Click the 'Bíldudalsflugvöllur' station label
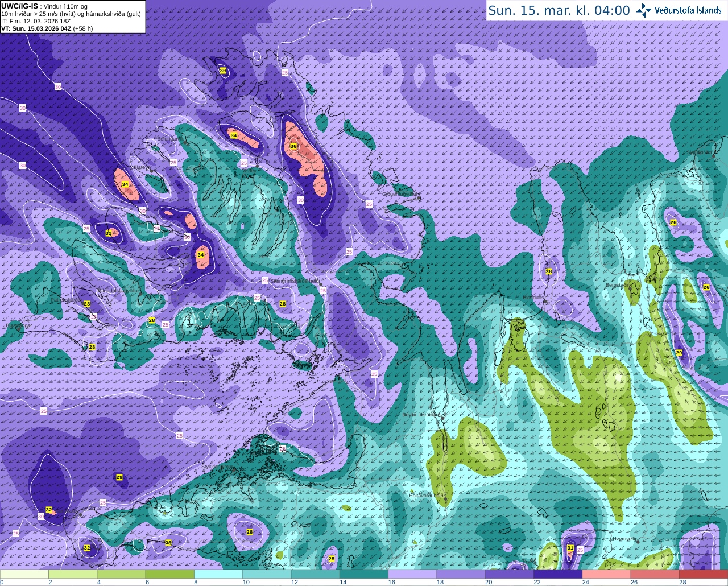 118,290
